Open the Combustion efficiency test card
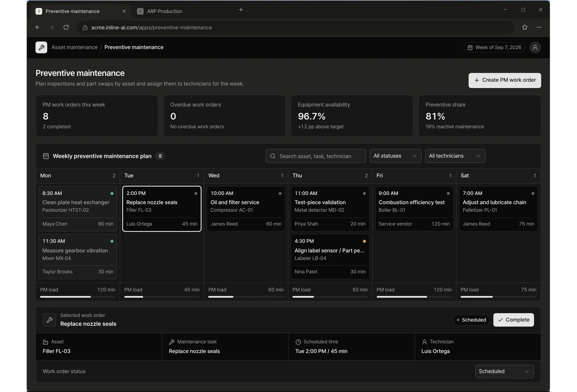577x392 pixels. click(414, 209)
